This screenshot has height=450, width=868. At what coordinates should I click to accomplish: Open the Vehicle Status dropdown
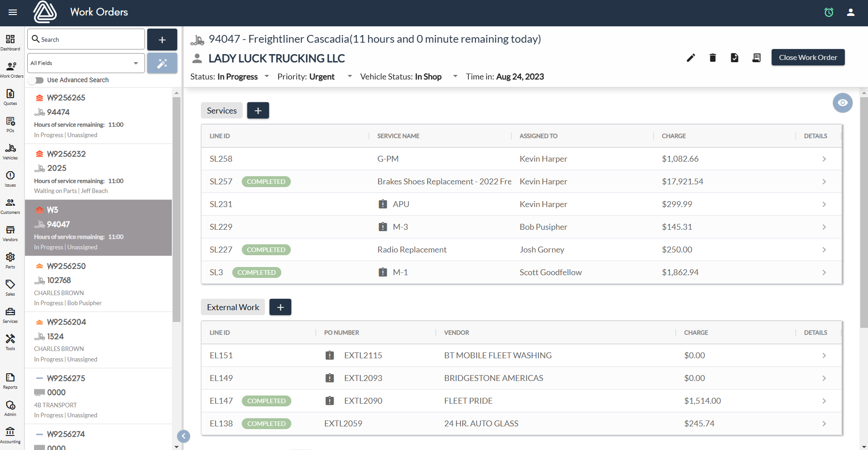point(455,76)
